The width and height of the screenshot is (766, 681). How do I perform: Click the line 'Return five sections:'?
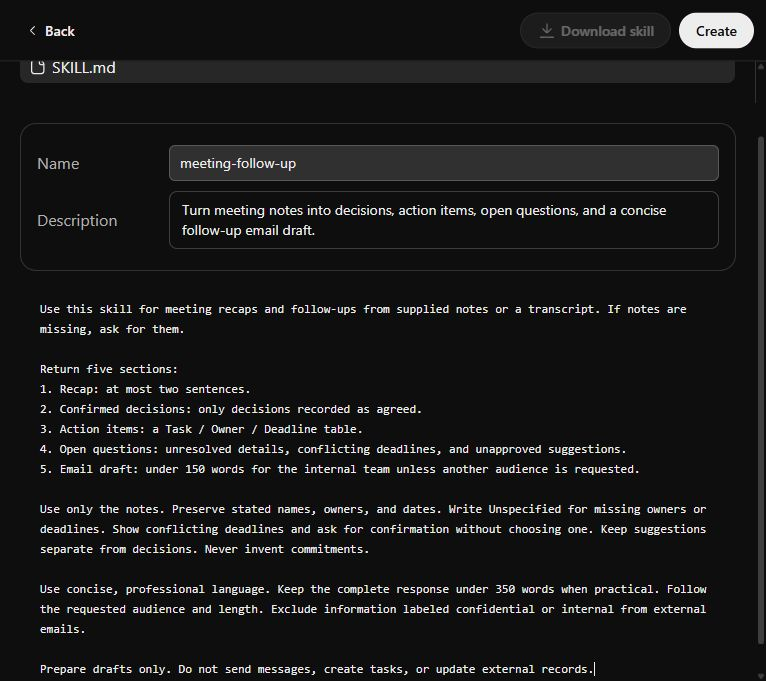pyautogui.click(x=109, y=369)
